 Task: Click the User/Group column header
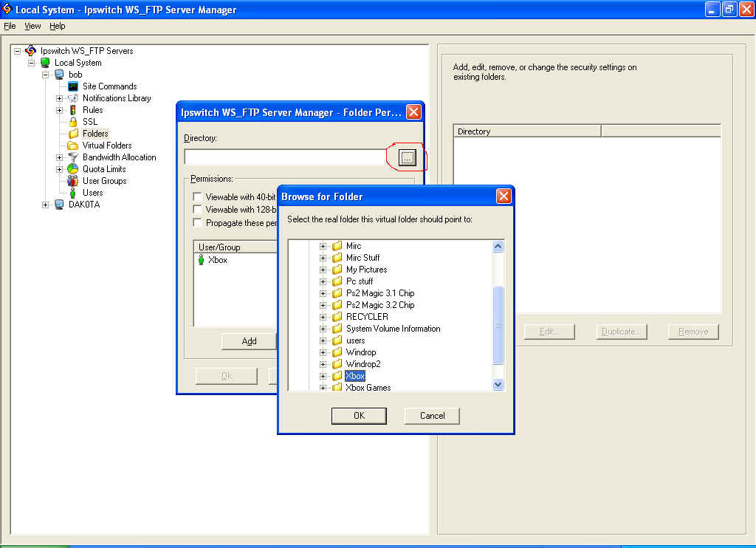tap(236, 247)
